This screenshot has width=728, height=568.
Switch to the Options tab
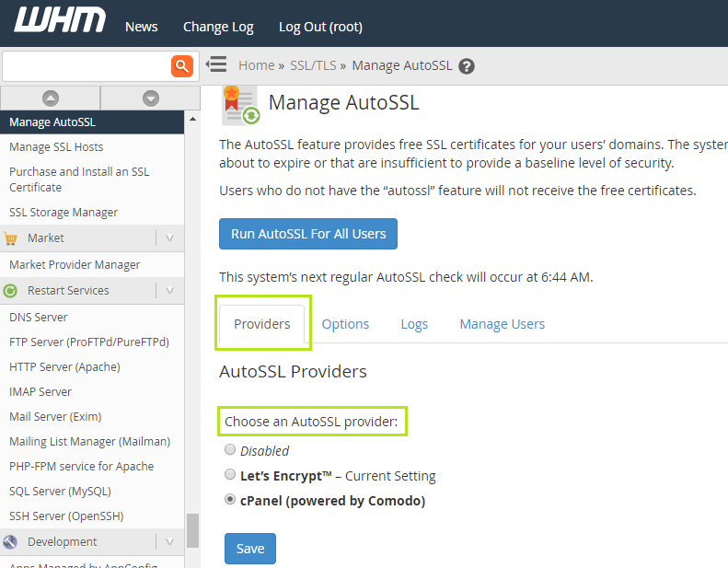[345, 324]
